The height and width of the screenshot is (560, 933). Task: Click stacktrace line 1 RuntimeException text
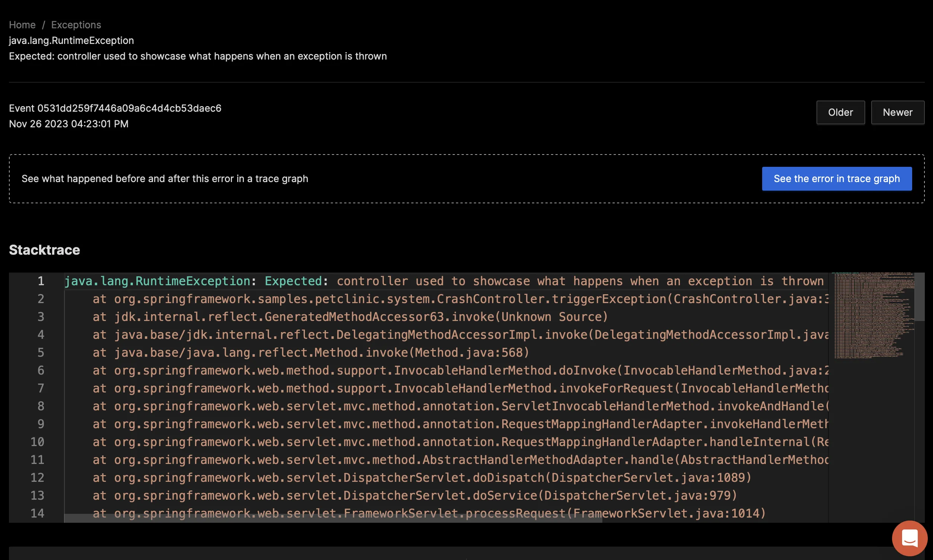(444, 281)
